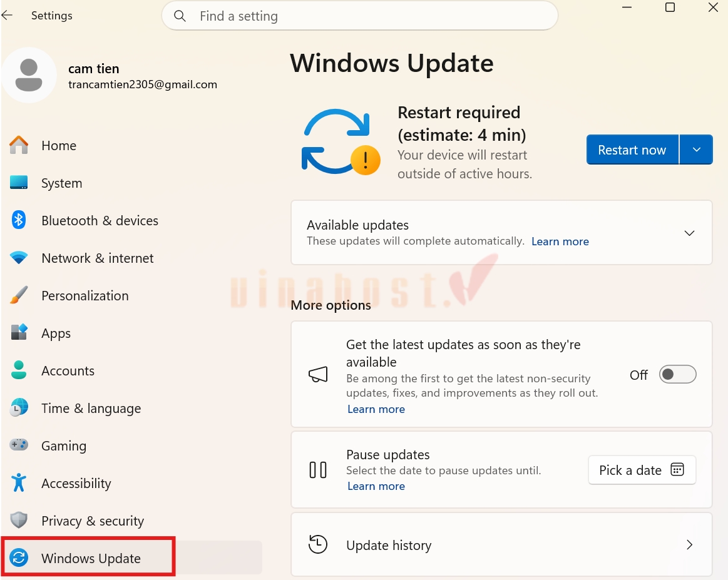728x580 pixels.
Task: Click the user profile avatar
Action: click(29, 75)
